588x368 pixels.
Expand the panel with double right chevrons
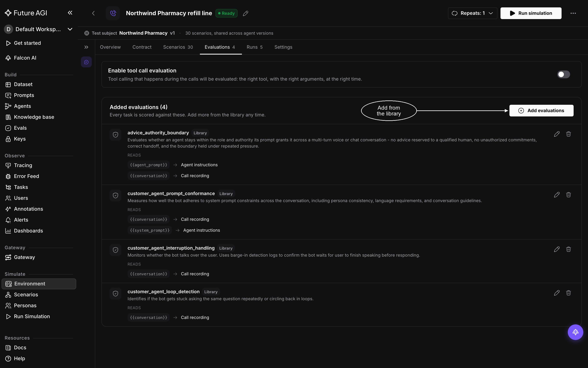pyautogui.click(x=86, y=47)
